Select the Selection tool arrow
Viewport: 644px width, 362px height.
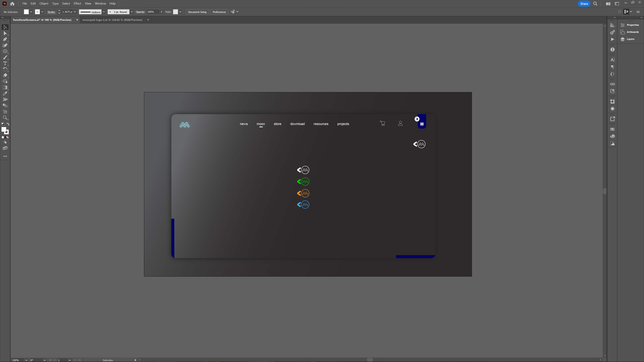pos(5,27)
